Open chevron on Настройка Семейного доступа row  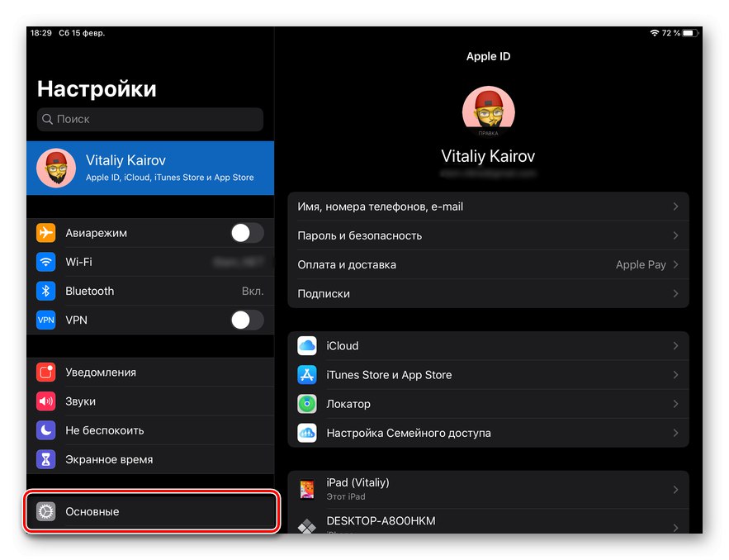(675, 433)
